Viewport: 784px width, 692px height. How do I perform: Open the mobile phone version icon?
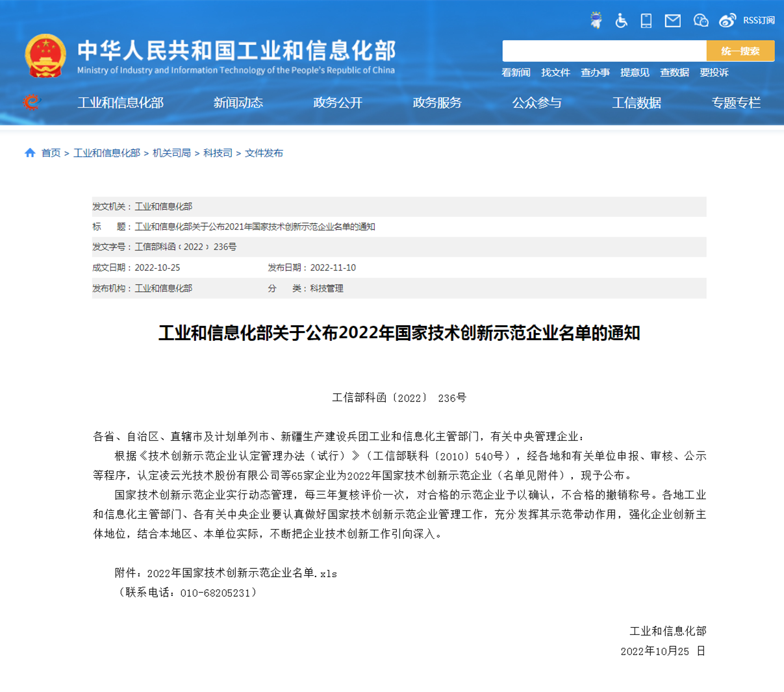646,21
